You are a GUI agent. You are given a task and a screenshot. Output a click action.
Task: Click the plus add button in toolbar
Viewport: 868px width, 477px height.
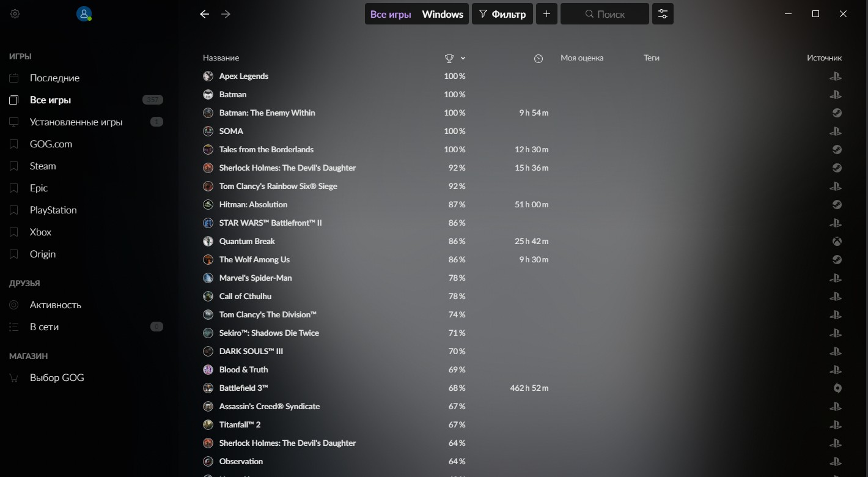tap(546, 14)
